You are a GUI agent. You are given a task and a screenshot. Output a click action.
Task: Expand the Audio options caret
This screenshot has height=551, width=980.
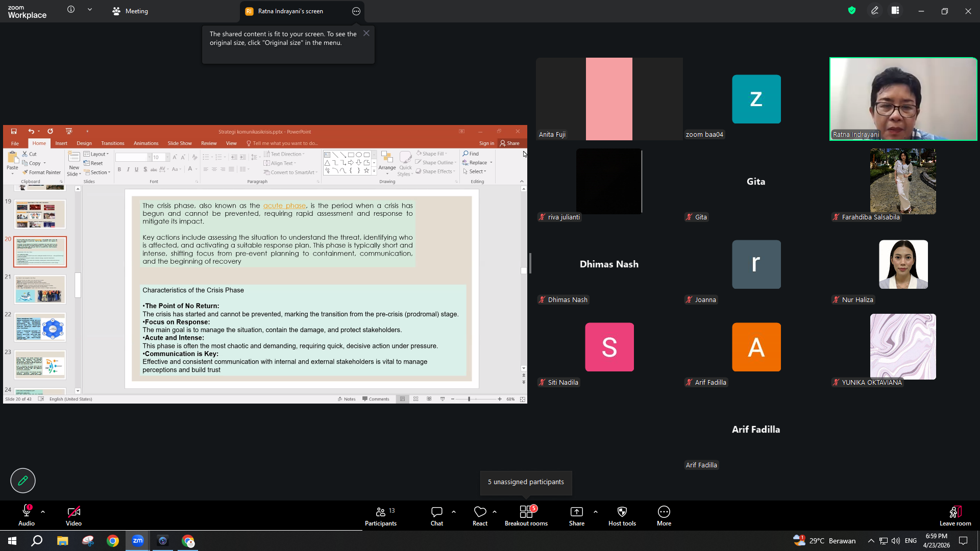pos(43,512)
